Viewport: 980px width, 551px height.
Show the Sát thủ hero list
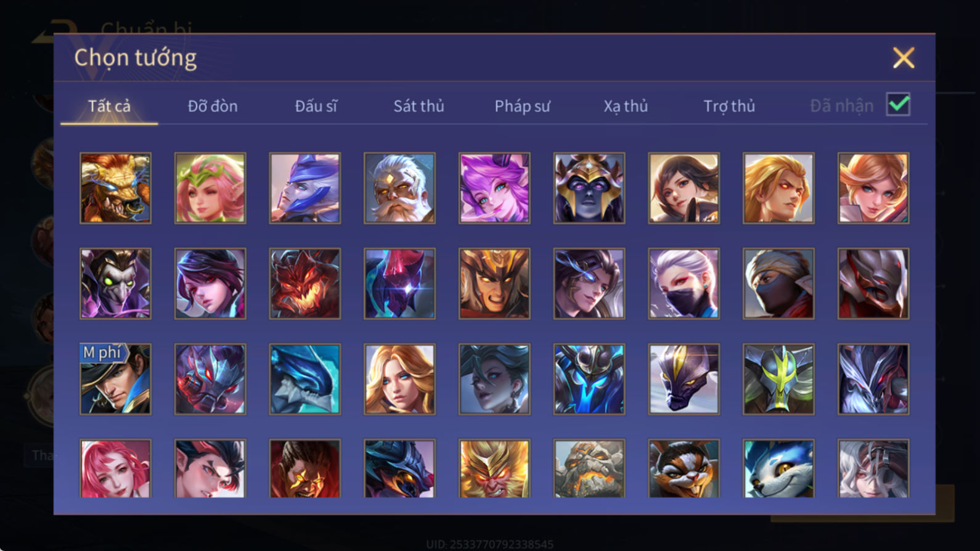click(x=419, y=106)
